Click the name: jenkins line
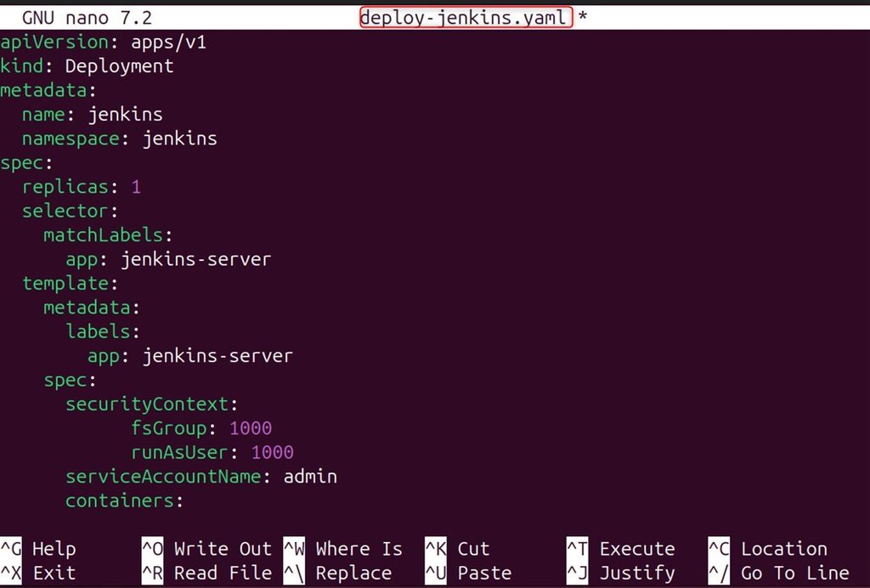Viewport: 870px width, 588px height. point(92,114)
